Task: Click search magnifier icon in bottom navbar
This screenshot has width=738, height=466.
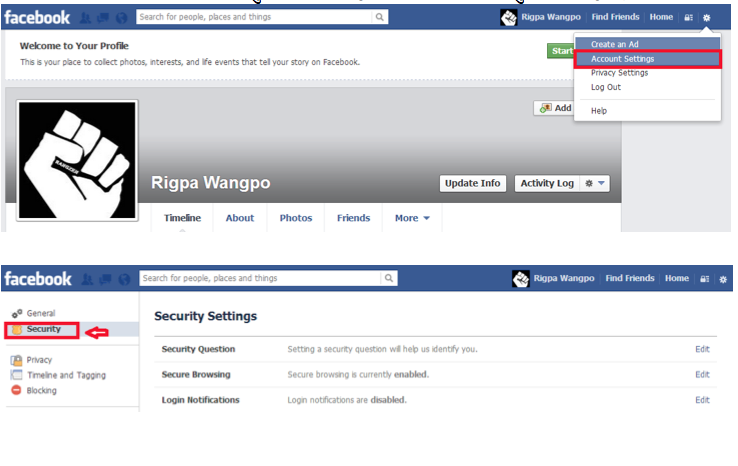Action: [389, 278]
